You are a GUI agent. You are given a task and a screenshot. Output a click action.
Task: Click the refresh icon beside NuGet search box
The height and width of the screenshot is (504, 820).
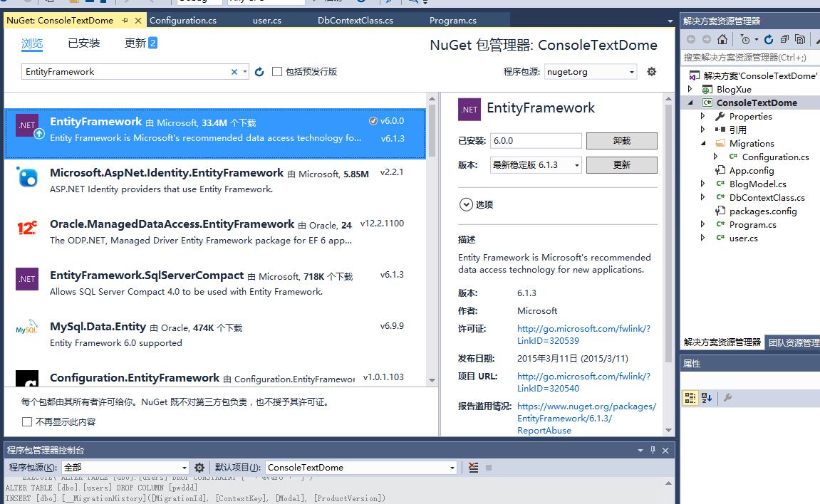click(259, 72)
